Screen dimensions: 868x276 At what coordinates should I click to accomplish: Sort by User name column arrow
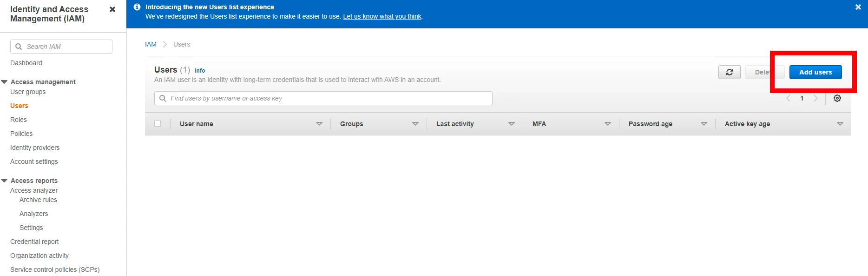pyautogui.click(x=319, y=124)
